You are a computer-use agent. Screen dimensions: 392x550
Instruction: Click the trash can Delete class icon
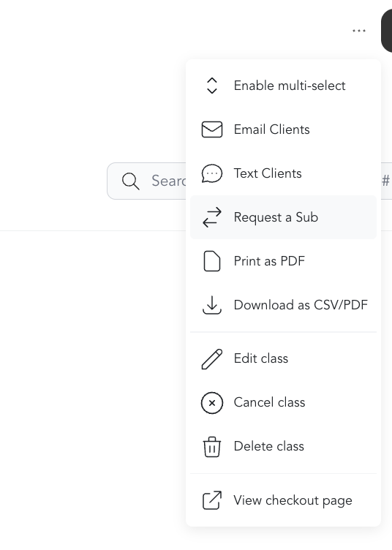tap(212, 447)
